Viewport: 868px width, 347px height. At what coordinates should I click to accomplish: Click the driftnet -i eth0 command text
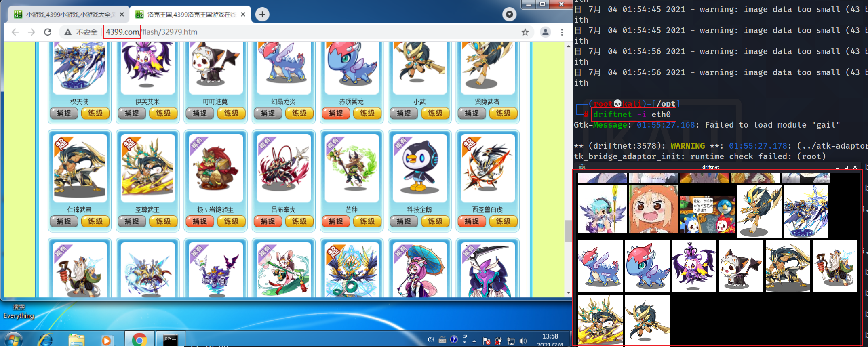(x=632, y=114)
